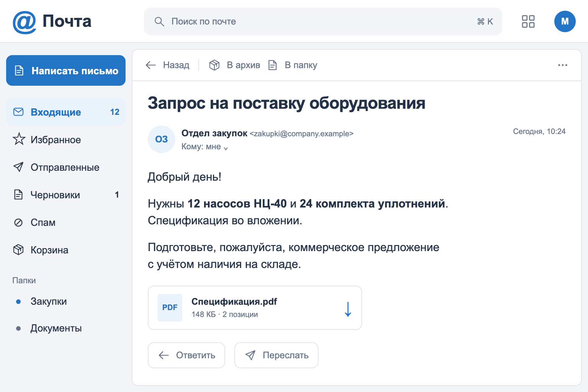588x392 pixels.
Task: Open the Документы custom folder
Action: 66,328
